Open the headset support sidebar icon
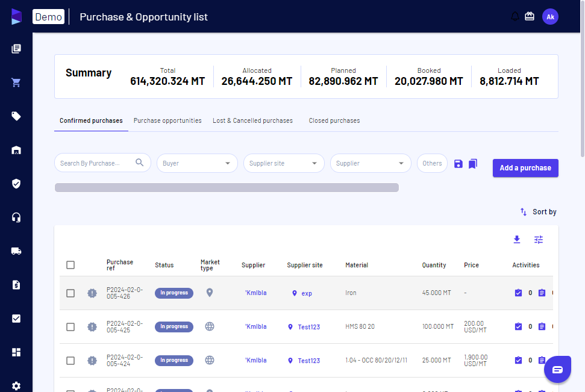 tap(16, 217)
